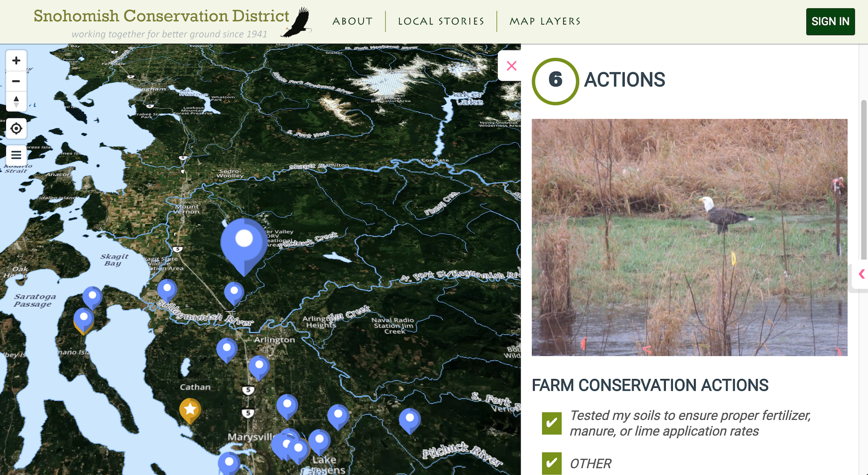Zoom in the map with plus button
Screen dimensions: 868x475
pyautogui.click(x=16, y=60)
